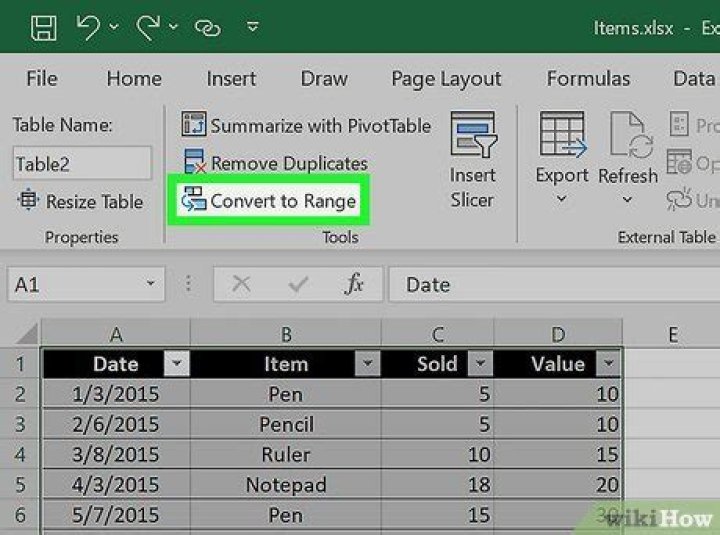Click cell with date 1/3/2015
This screenshot has height=535, width=720.
[x=116, y=394]
